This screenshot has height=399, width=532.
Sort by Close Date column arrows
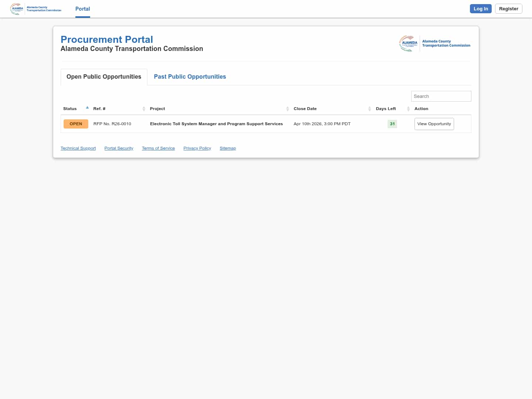[369, 109]
